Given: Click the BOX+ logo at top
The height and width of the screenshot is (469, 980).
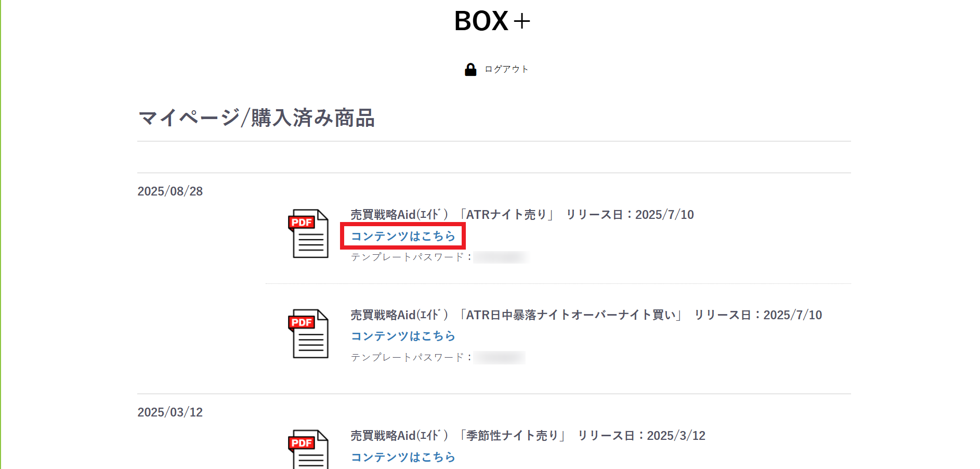Looking at the screenshot, I should pos(492,21).
